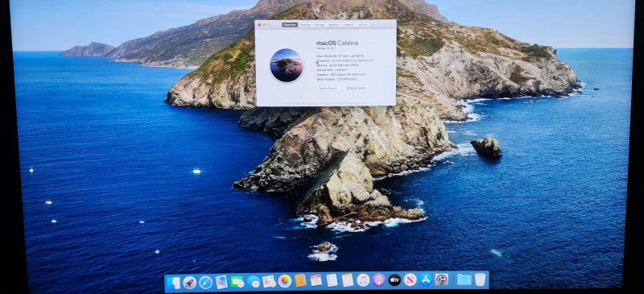Launch Music app from the dock
The image size is (644, 294).
(x=363, y=280)
